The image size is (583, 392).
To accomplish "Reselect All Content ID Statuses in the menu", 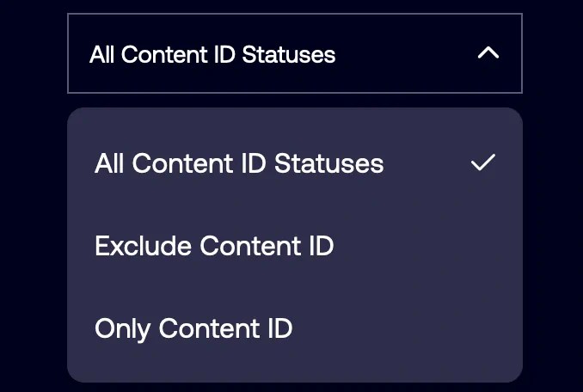I will click(x=239, y=163).
